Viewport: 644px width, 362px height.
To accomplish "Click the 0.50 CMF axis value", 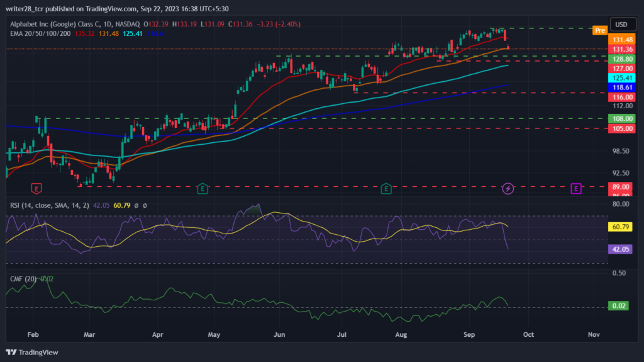I will (619, 273).
